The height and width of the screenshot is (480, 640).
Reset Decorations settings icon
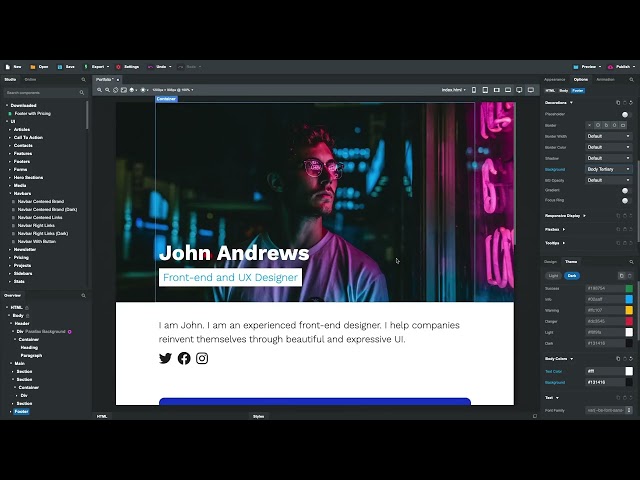coord(631,103)
